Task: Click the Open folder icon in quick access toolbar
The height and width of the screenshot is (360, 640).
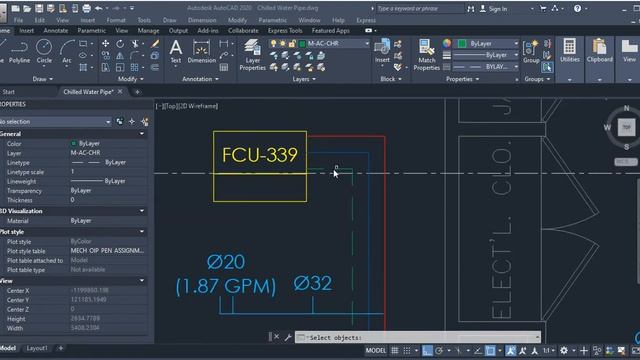Action: (27, 8)
